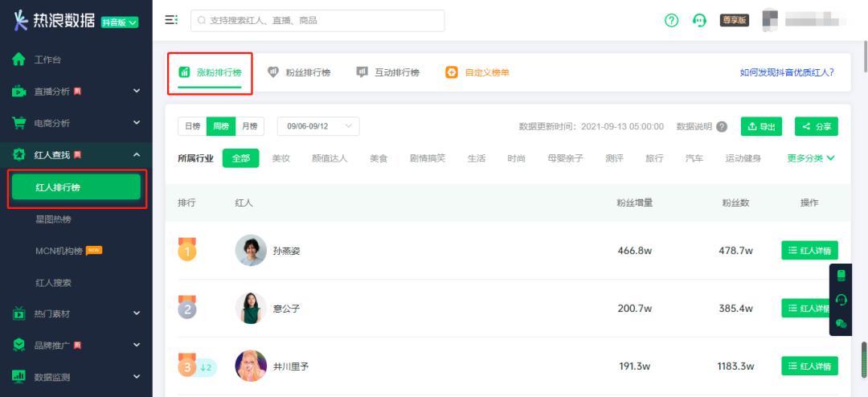Select the 旅行 industry filter

(654, 158)
